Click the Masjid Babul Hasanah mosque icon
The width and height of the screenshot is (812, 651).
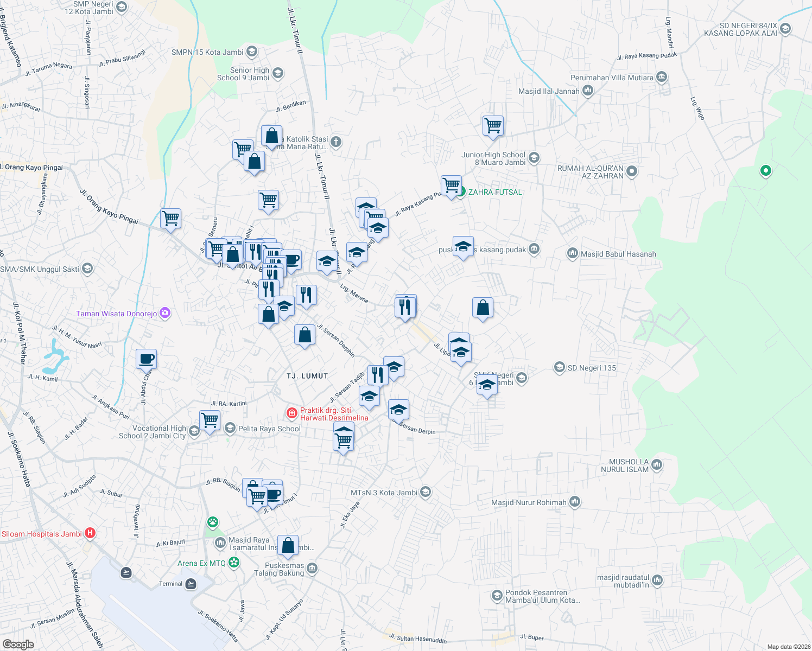point(572,254)
